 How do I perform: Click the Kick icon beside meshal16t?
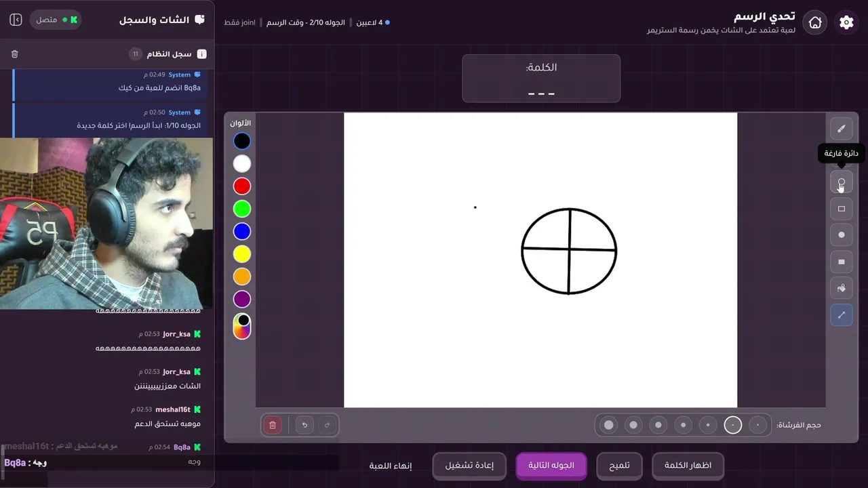click(x=197, y=409)
